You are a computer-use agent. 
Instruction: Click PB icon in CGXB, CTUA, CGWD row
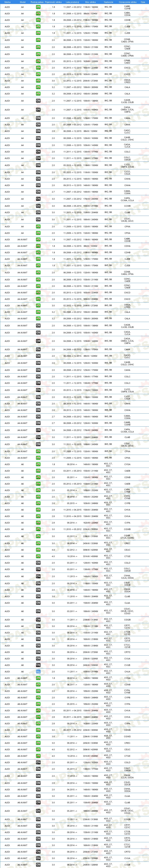pos(38,536)
